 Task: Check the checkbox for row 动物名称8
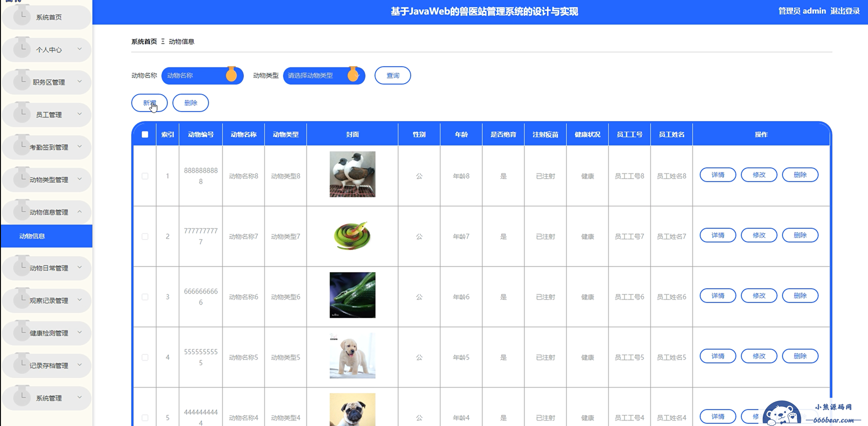(x=145, y=176)
